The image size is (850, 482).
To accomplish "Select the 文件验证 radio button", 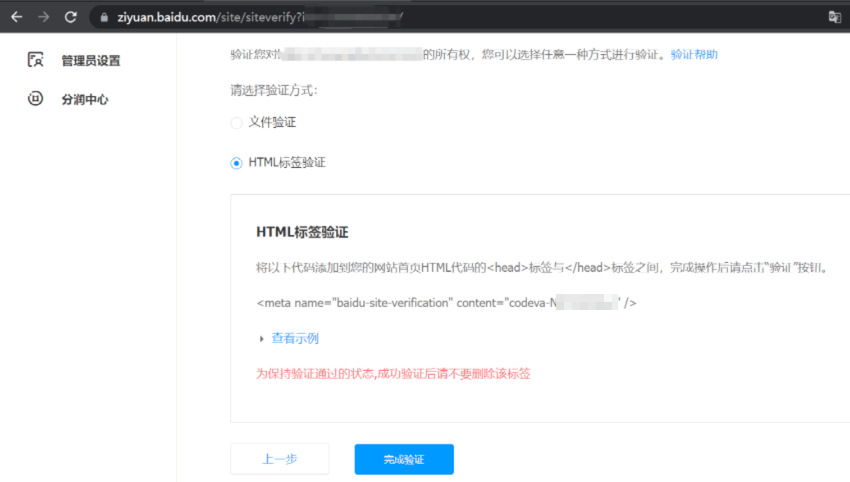I will coord(236,123).
